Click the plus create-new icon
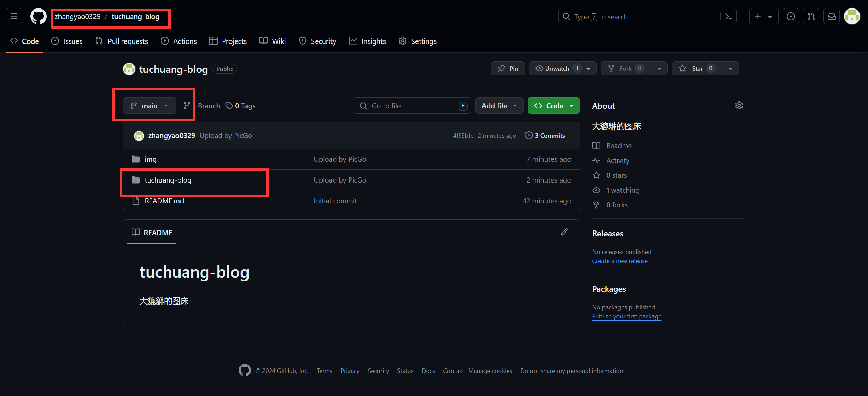Screen dimensions: 868x396 758,16
